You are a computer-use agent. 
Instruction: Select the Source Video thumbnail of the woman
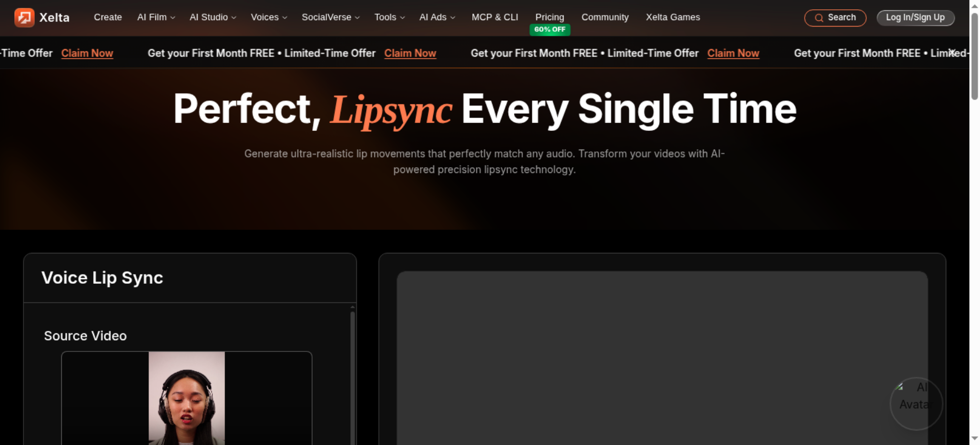point(187,398)
